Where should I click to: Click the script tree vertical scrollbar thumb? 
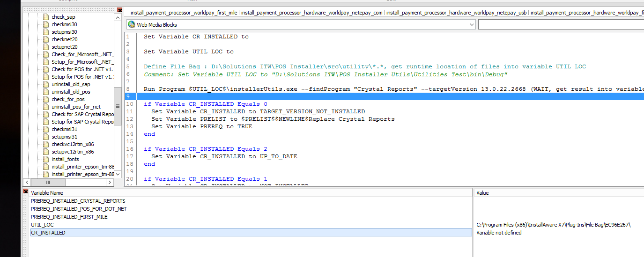[118, 107]
